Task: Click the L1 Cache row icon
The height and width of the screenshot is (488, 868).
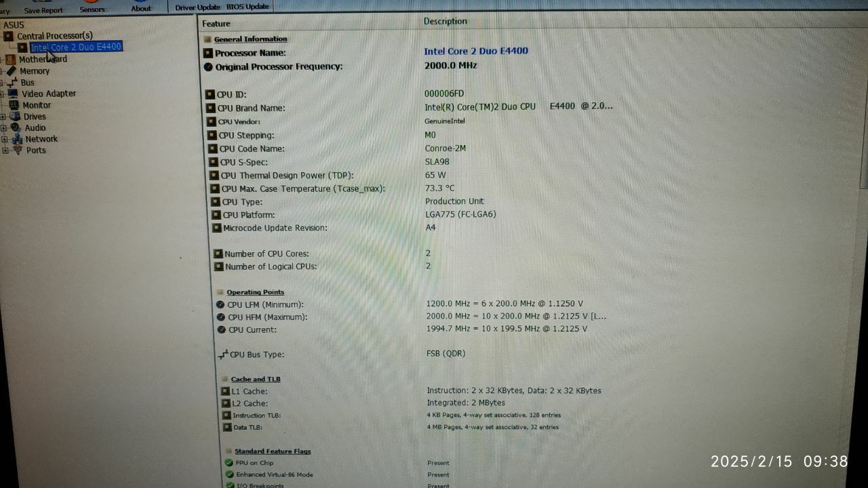Action: (226, 392)
